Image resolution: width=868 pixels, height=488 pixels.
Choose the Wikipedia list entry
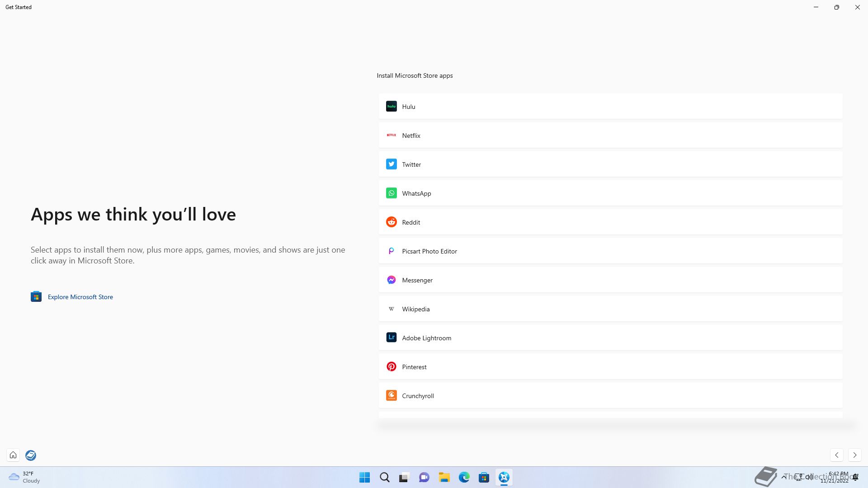pyautogui.click(x=610, y=309)
